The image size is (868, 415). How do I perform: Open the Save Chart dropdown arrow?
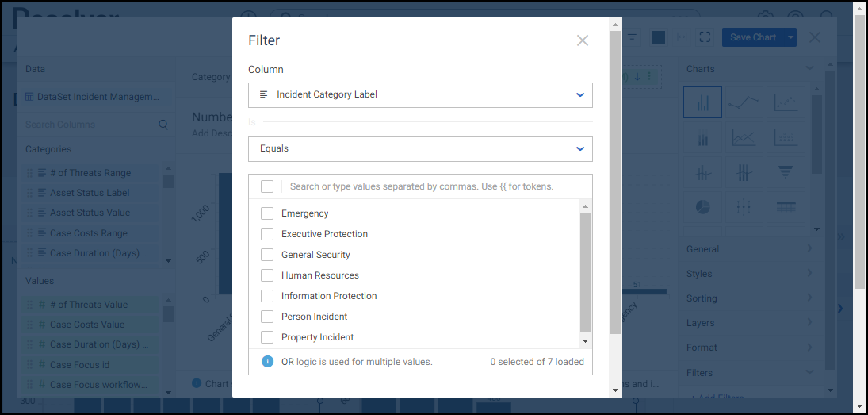[x=790, y=37]
